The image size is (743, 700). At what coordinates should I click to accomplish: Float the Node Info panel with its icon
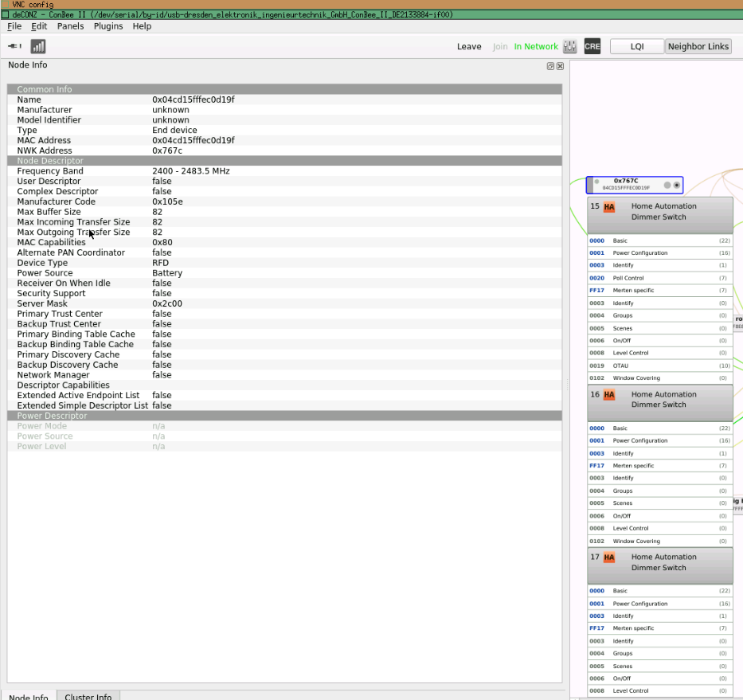(x=550, y=66)
